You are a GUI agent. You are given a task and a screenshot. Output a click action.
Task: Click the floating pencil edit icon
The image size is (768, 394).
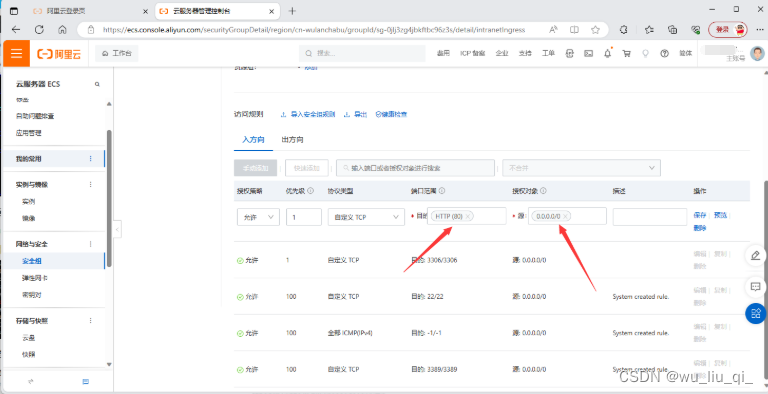[755, 255]
